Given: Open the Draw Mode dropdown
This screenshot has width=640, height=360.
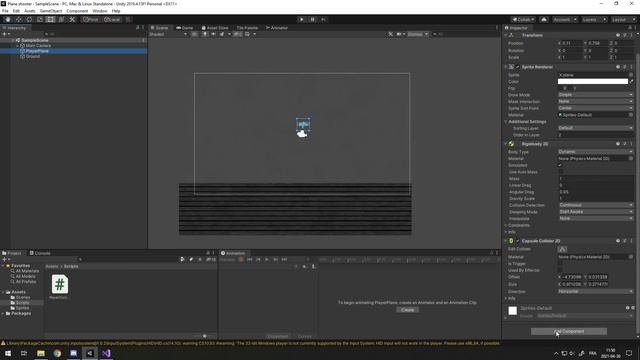Looking at the screenshot, I should click(596, 95).
